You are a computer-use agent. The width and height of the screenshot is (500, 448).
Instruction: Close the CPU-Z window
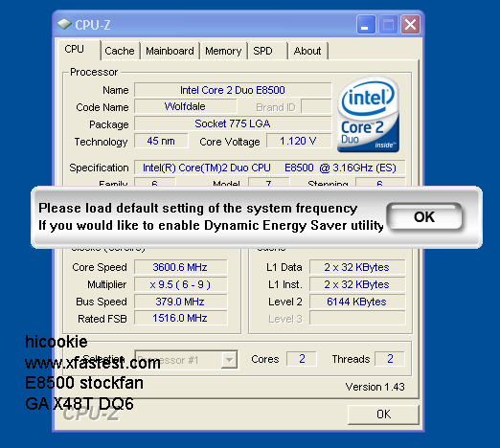tap(410, 24)
